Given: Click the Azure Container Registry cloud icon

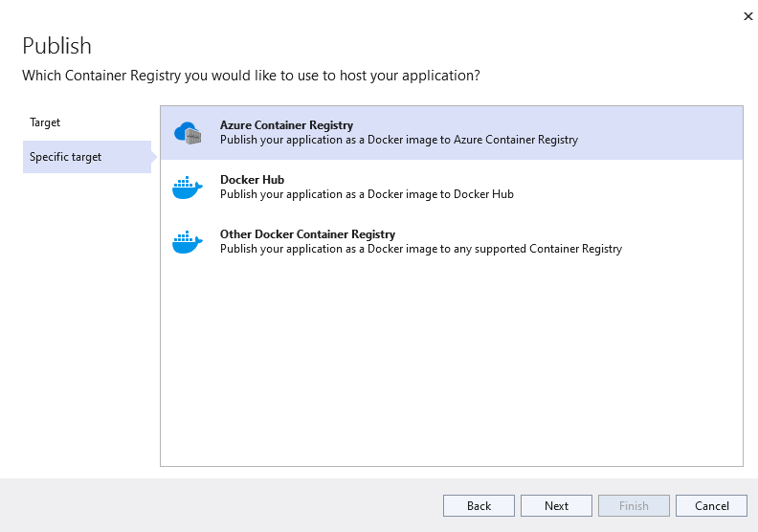Looking at the screenshot, I should (188, 132).
